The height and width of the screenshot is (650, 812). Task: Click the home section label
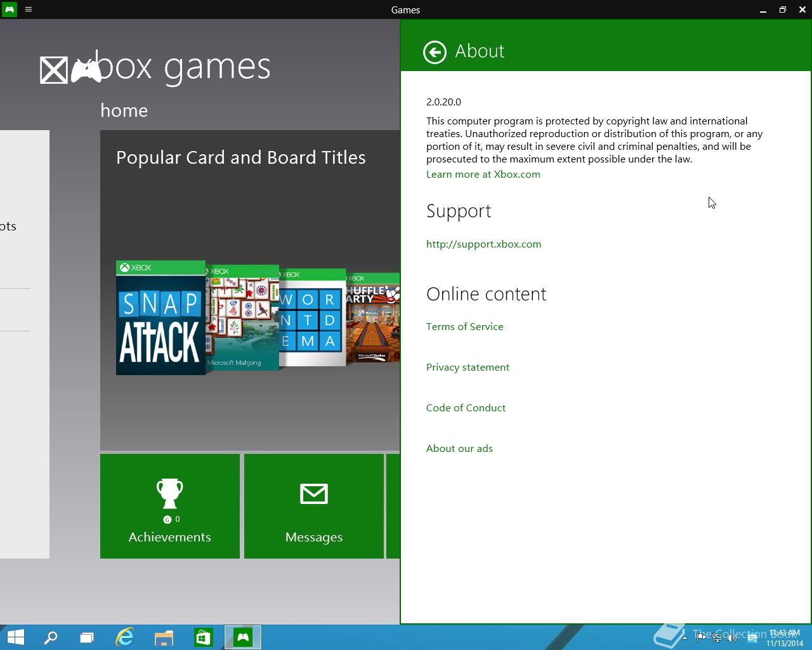click(124, 110)
